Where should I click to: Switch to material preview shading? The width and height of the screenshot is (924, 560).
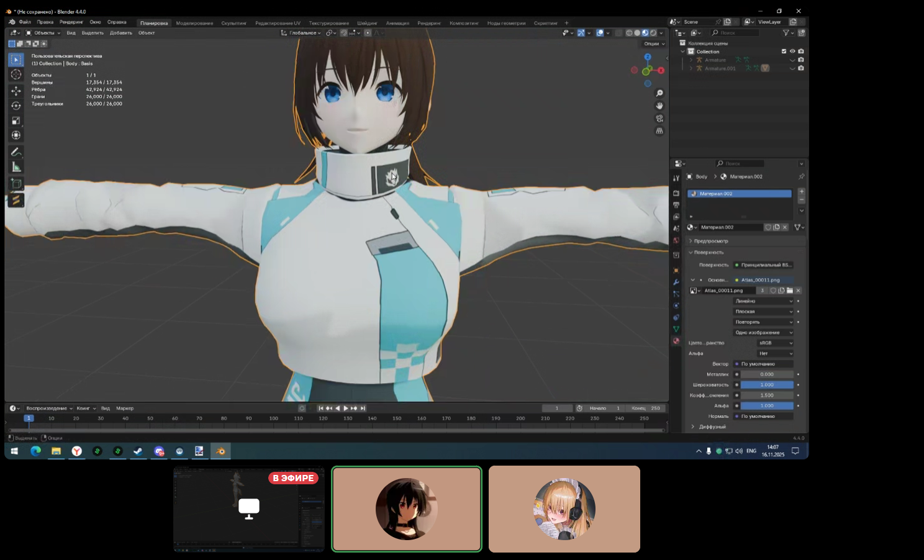coord(645,33)
